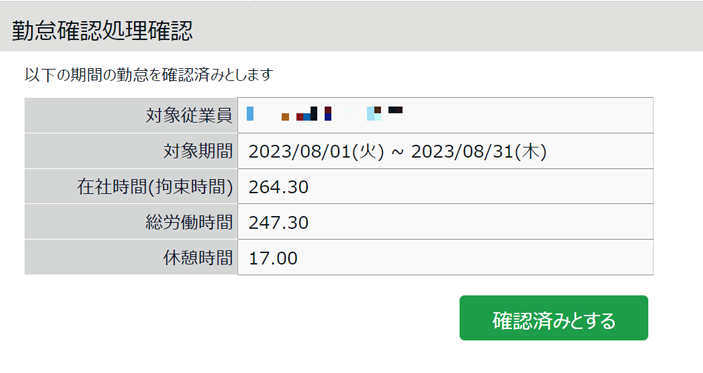The width and height of the screenshot is (703, 373).
Task: Click the gray header bar beside the title
Action: (448, 26)
